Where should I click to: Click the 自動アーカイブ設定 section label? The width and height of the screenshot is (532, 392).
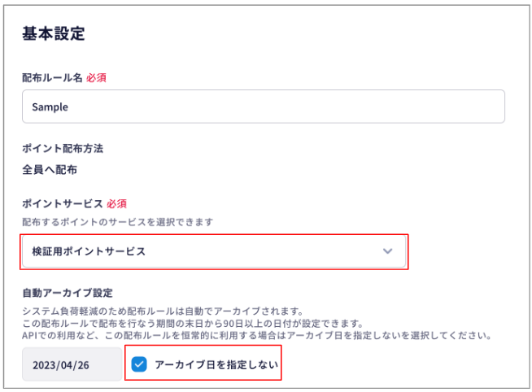(67, 292)
